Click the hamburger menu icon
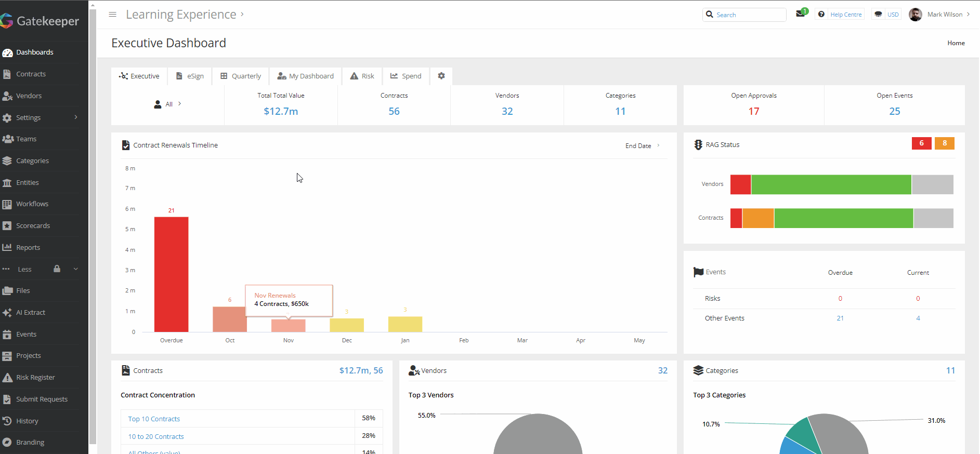 point(112,15)
